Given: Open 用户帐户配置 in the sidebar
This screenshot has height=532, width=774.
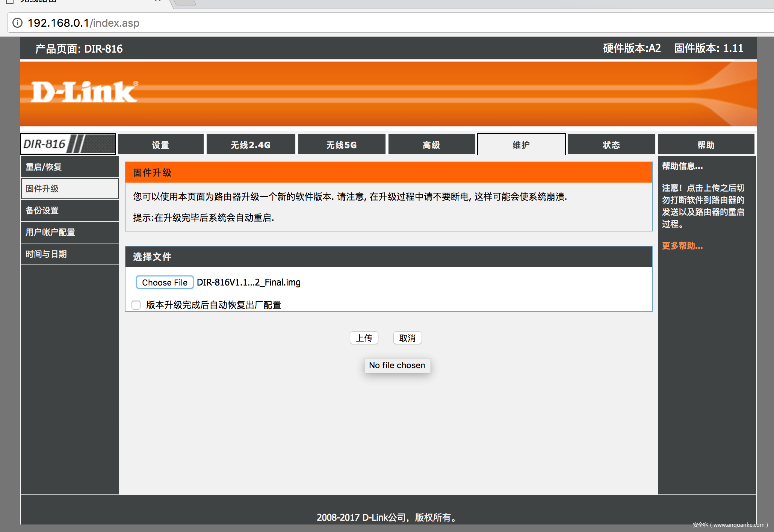Looking at the screenshot, I should pyautogui.click(x=70, y=232).
